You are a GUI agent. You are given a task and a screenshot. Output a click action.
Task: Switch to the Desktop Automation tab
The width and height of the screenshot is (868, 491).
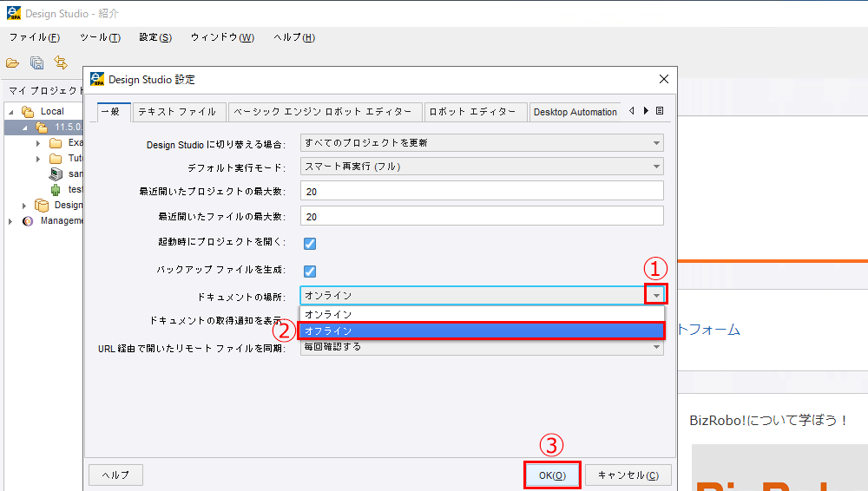point(575,112)
